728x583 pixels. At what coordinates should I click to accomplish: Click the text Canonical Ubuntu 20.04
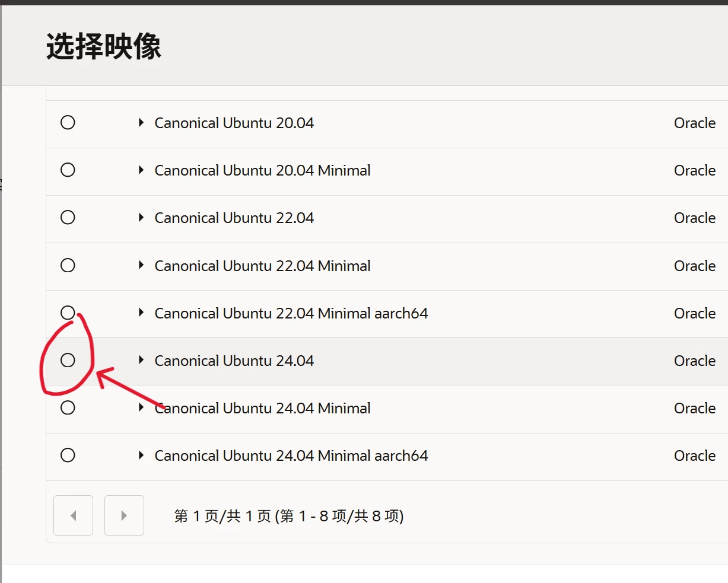234,123
